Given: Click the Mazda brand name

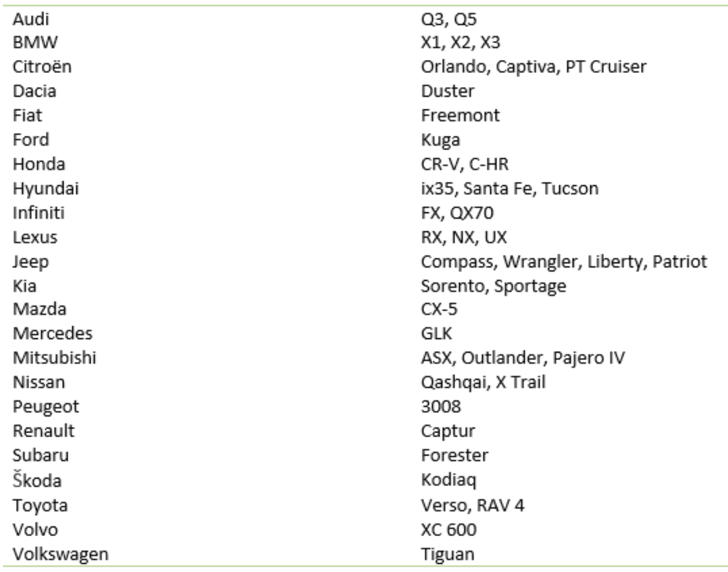Looking at the screenshot, I should pos(39,309).
